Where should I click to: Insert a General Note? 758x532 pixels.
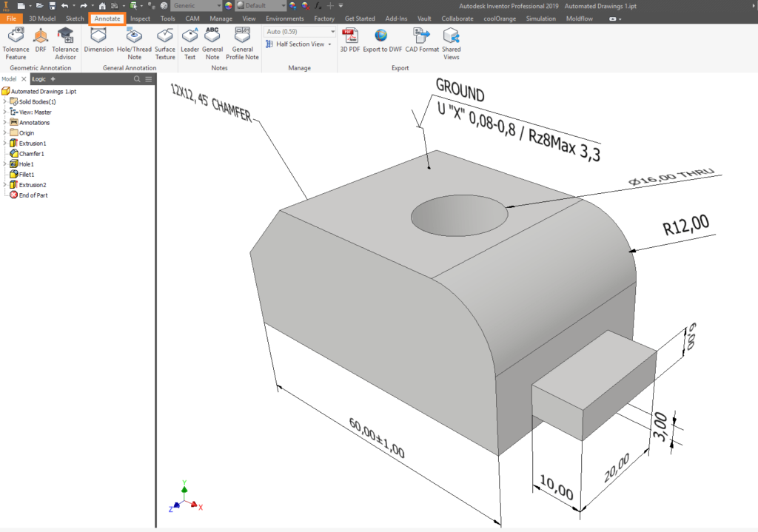212,44
